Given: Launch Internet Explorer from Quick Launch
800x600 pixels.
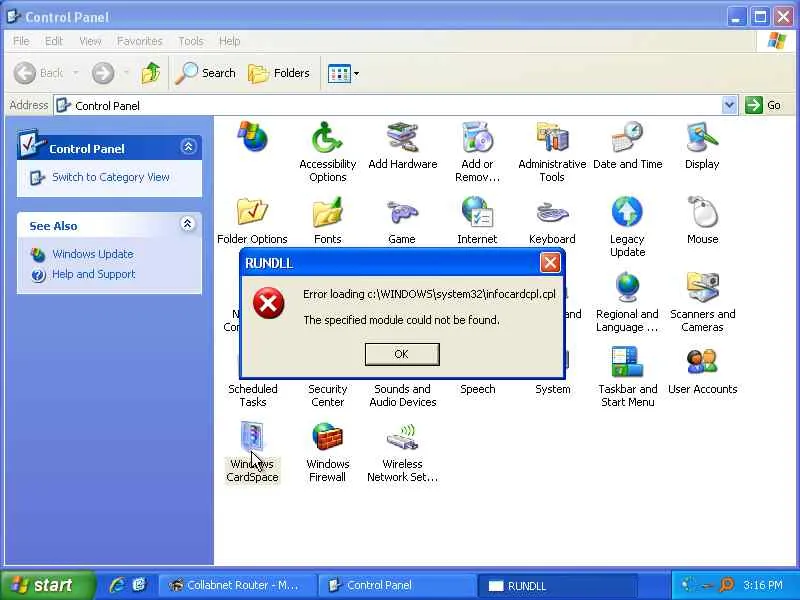Looking at the screenshot, I should (117, 585).
